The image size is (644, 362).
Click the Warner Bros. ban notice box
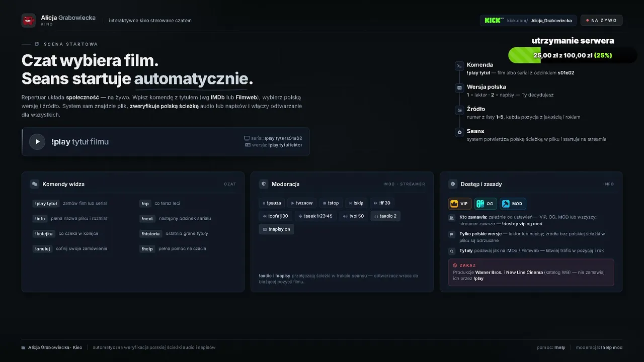pos(531,273)
